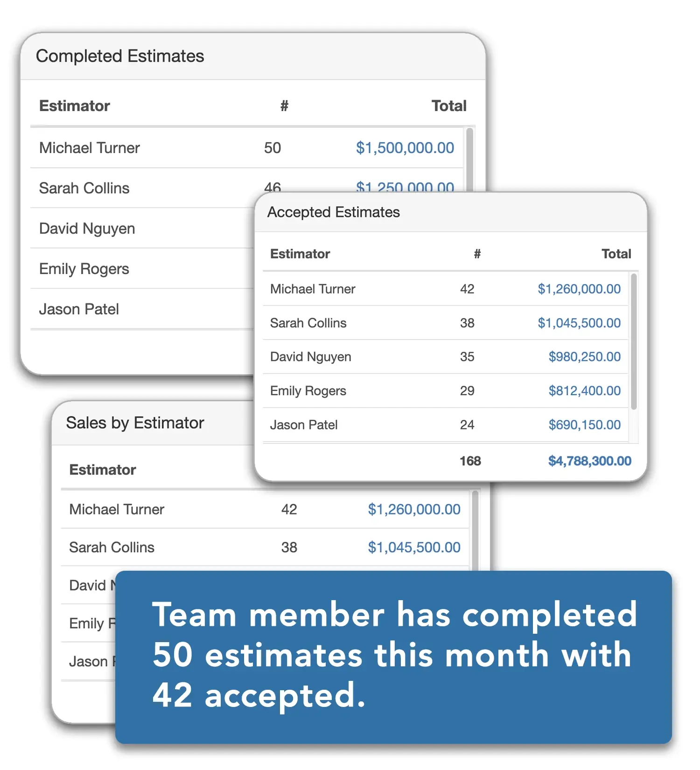Sort by Total column in Accepted Estimates
700x770 pixels.
pyautogui.click(x=616, y=254)
